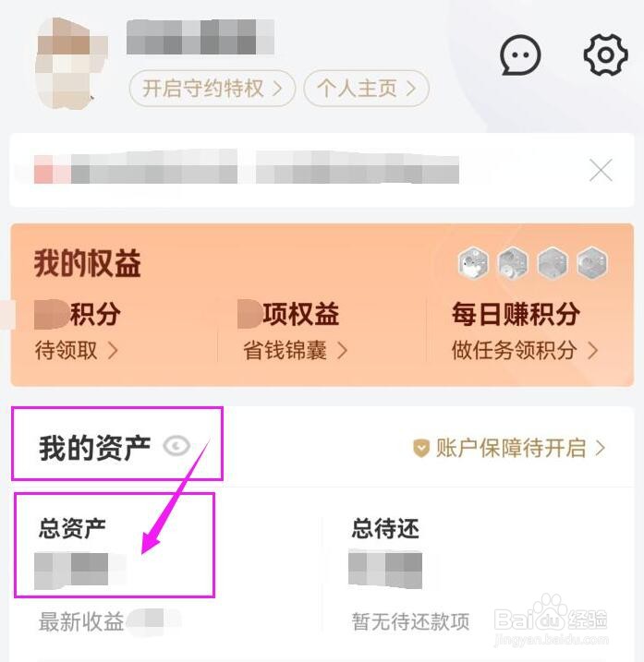Click the gold shield icon before 账户保障待开启
This screenshot has width=644, height=662.
(x=421, y=448)
